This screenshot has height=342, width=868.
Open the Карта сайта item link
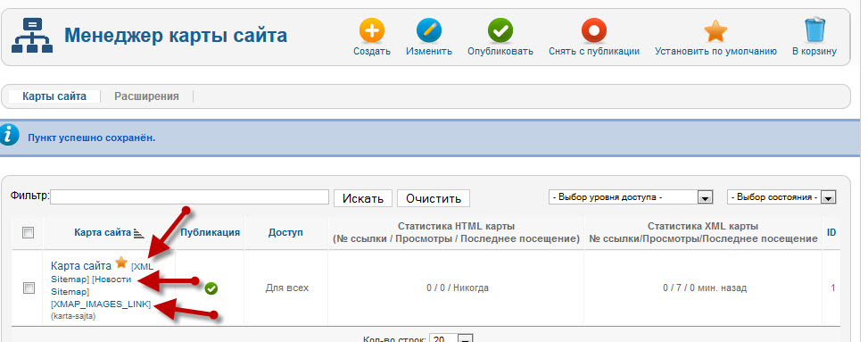[81, 266]
